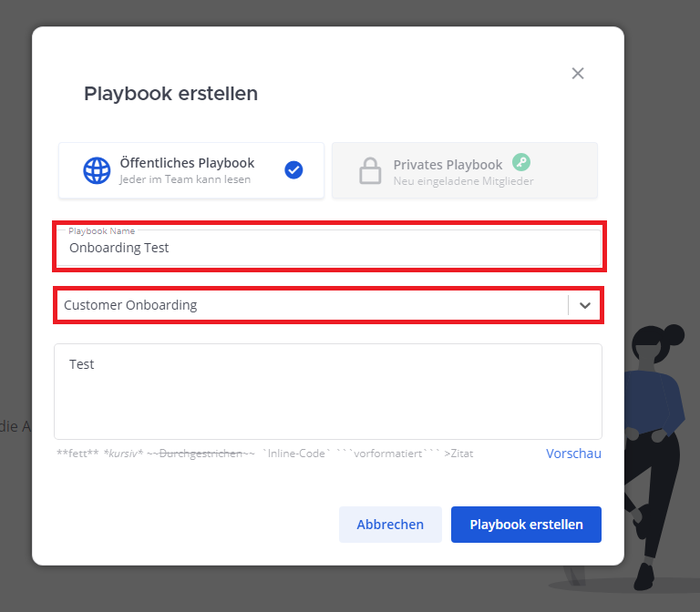Focus the Playbook Name field 'Onboarding Test'

click(x=328, y=248)
